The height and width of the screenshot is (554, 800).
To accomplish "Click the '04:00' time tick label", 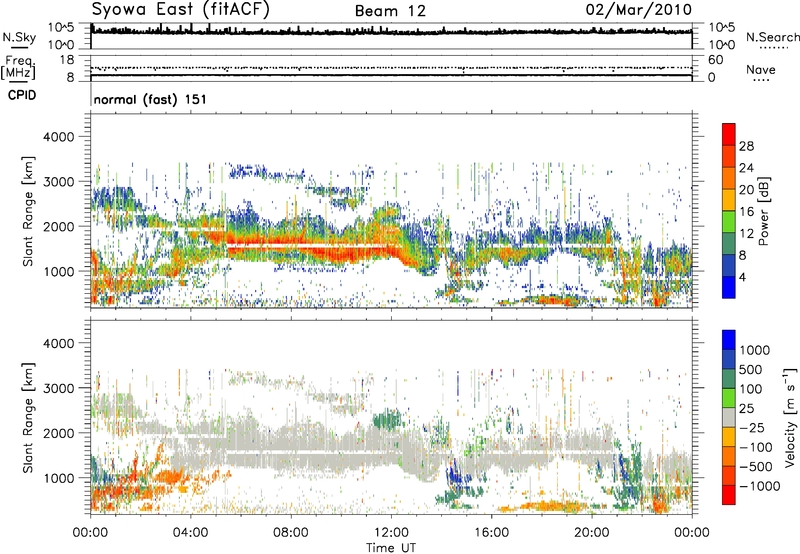I will click(x=190, y=533).
